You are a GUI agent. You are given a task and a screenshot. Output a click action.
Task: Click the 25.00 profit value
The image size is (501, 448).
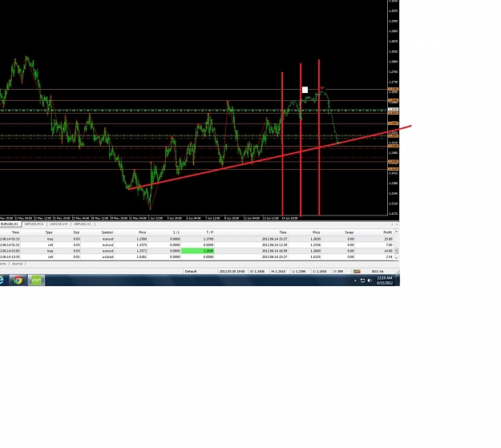(x=388, y=239)
